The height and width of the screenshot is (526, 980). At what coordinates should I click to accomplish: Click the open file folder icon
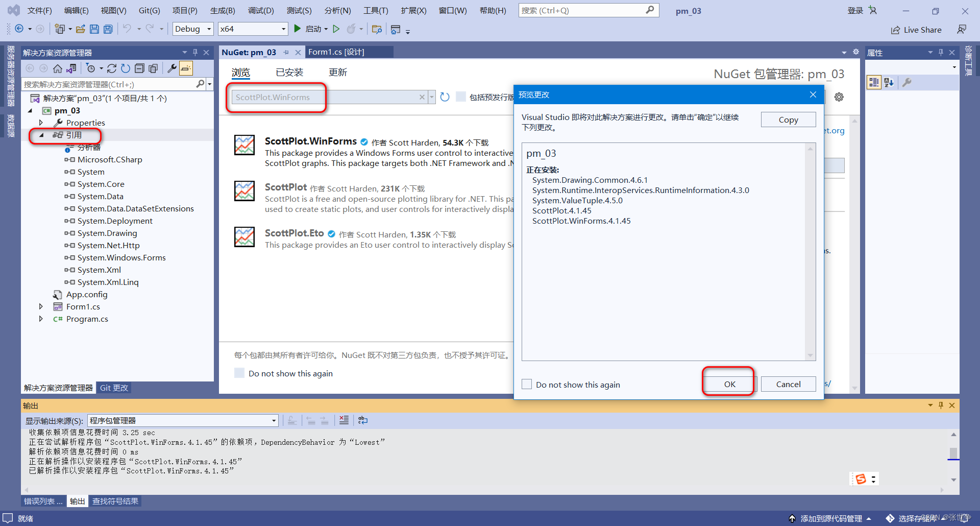tap(80, 29)
